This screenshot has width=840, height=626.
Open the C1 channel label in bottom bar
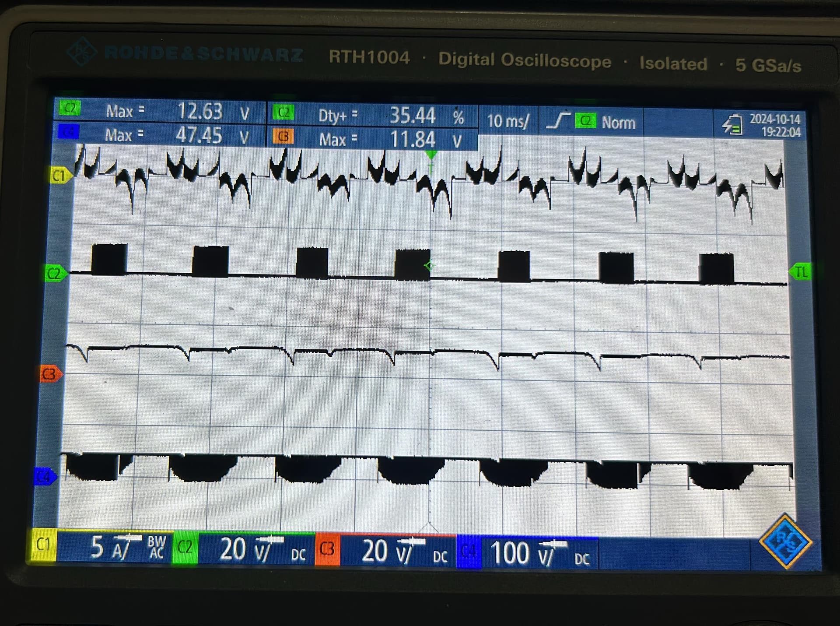[x=44, y=545]
